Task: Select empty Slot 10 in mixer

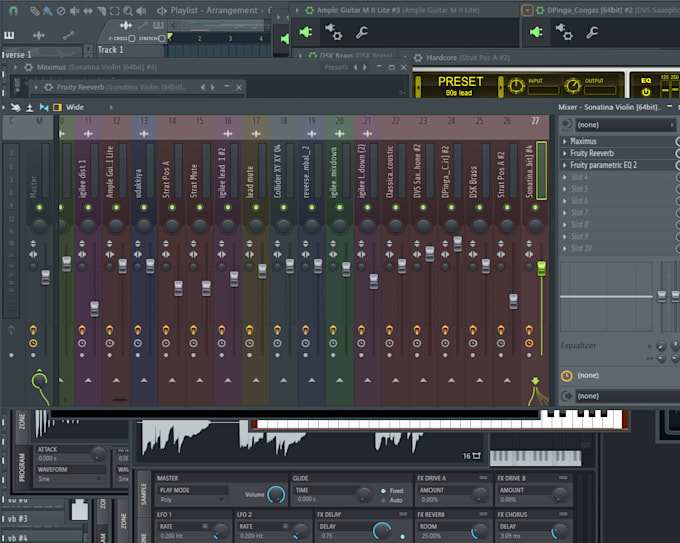Action: coord(618,249)
